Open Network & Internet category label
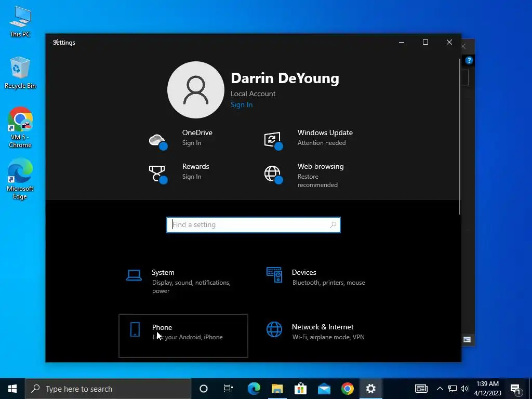Viewport: 532px width, 399px height. point(323,327)
